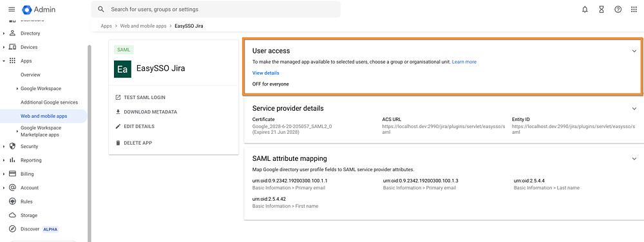
Task: Open the Google apps grid icon
Action: [634, 10]
